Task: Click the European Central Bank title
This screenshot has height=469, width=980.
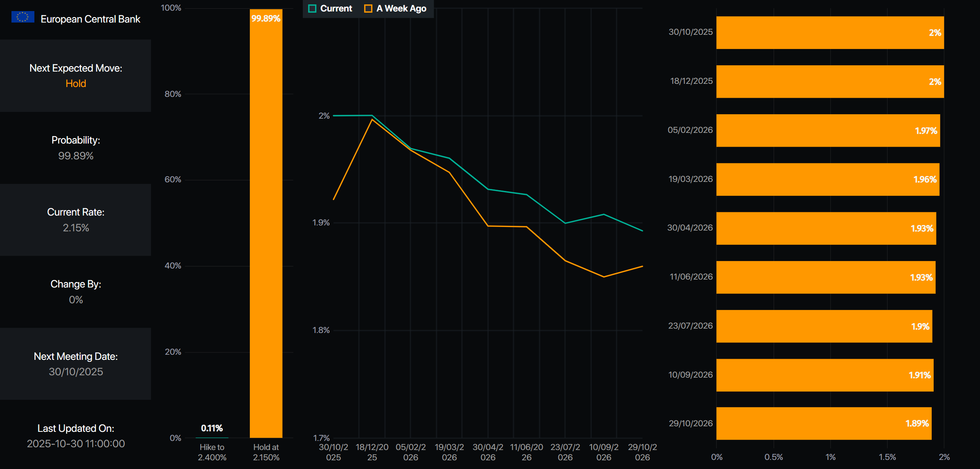Action: coord(90,19)
